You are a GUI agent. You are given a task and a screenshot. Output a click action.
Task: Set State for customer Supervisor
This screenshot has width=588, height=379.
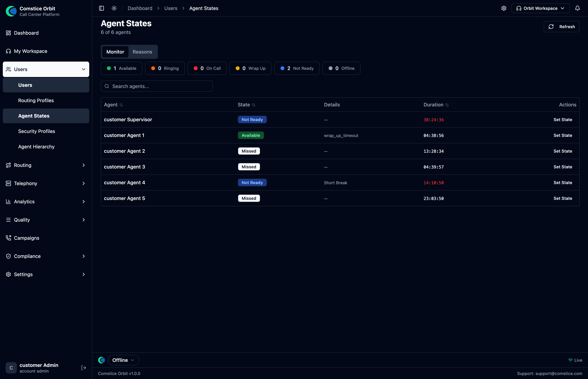click(563, 120)
